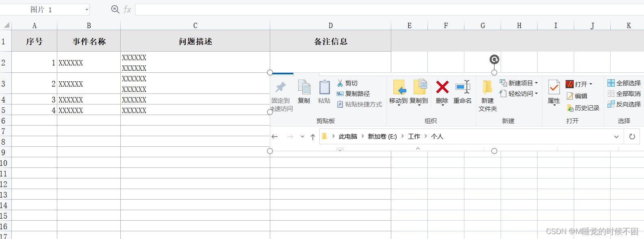
Task: Click the zoom magnifier icon by formula bar
Action: point(115,9)
